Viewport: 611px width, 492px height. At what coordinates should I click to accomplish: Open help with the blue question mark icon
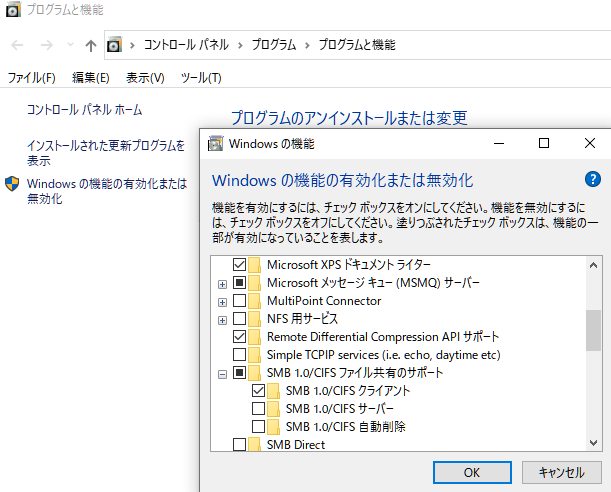click(x=592, y=179)
